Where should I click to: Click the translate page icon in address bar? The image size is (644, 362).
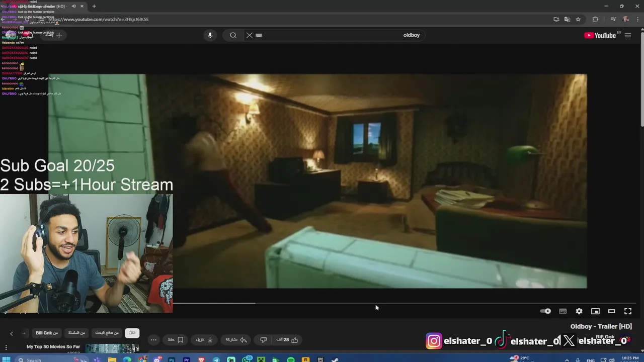pos(567,19)
